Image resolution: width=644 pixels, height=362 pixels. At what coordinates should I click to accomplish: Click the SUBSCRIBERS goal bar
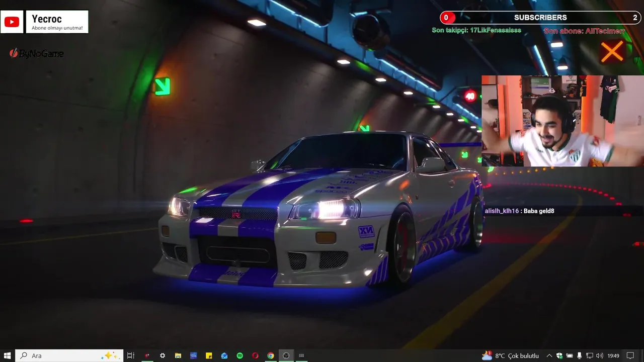(x=540, y=18)
